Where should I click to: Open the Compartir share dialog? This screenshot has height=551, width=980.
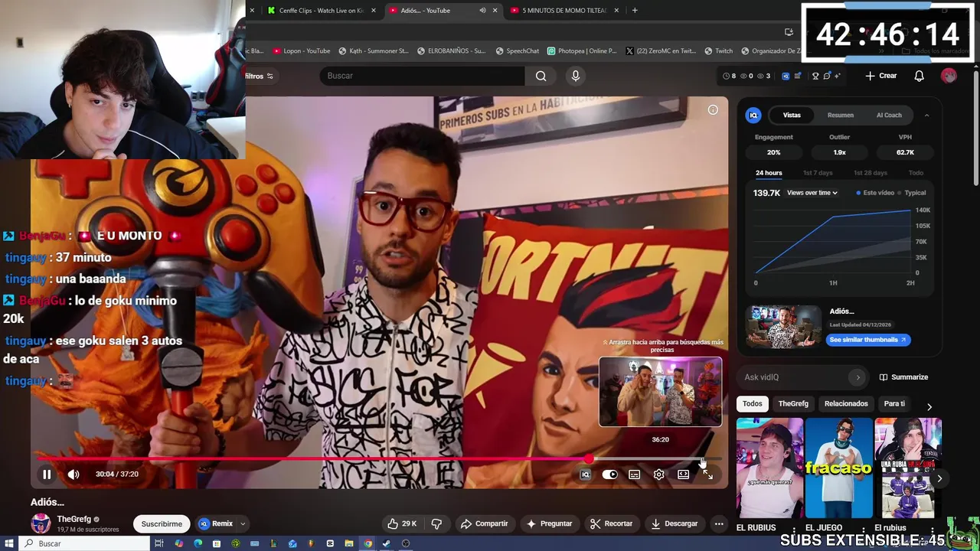point(484,523)
